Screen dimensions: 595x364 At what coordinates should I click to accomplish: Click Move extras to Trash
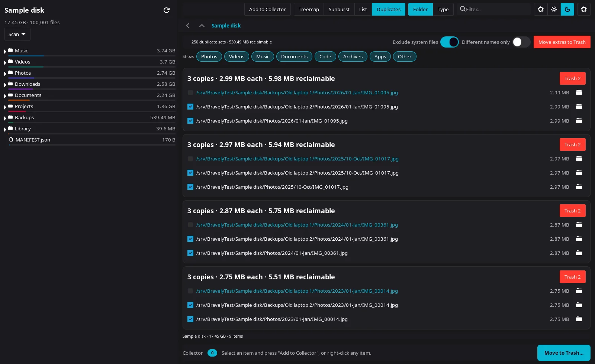pos(562,42)
